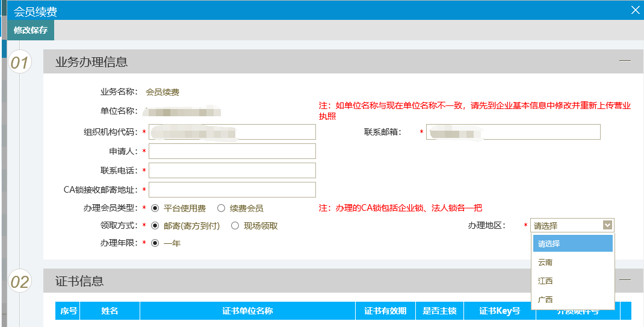Choose 现场领取 pickup method

(x=235, y=226)
